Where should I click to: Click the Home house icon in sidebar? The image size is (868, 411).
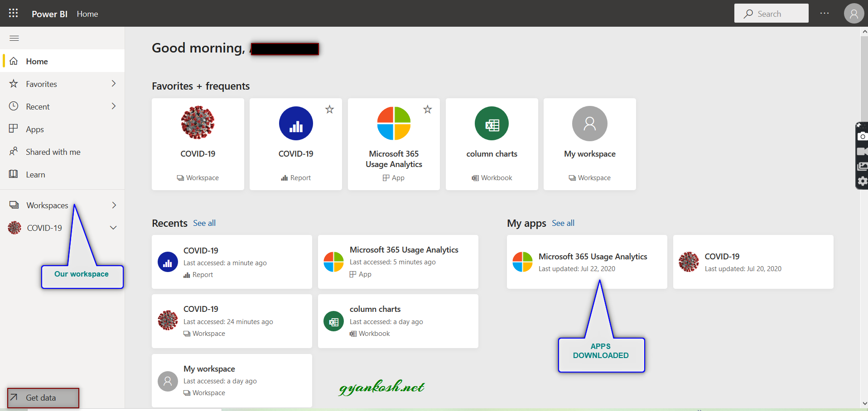14,61
